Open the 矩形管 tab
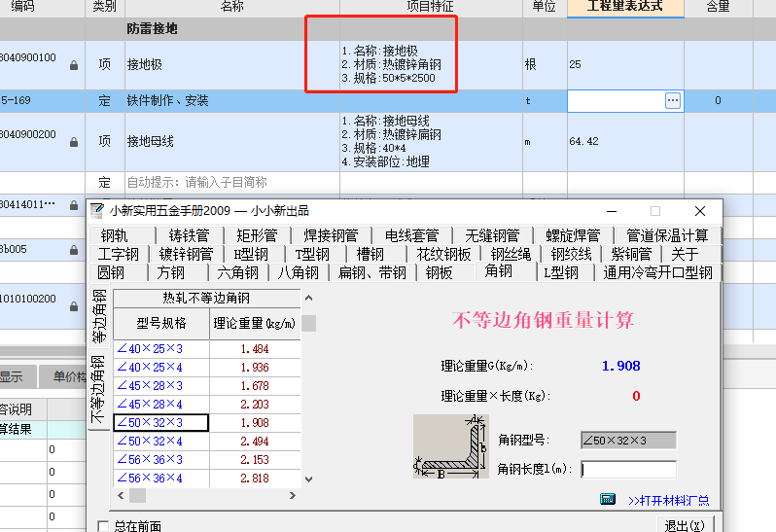The image size is (776, 532). point(257,235)
